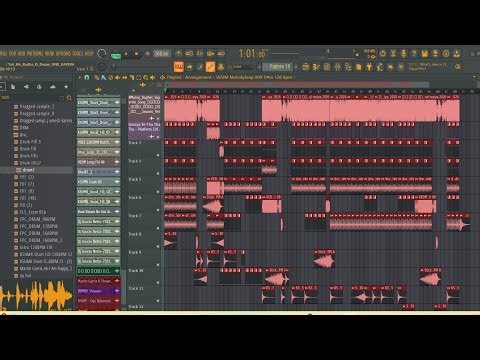Toggle mute dot for Track 5
The image size is (480, 360).
158,192
